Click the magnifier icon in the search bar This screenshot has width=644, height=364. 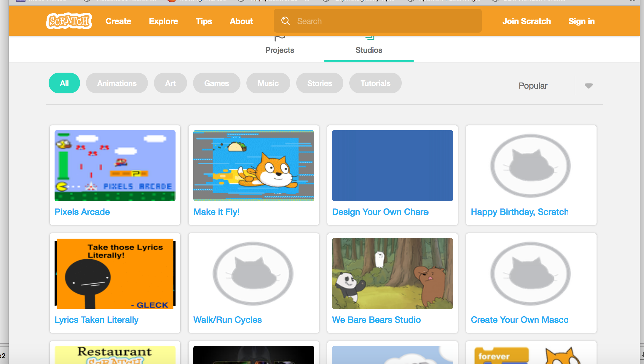click(285, 21)
